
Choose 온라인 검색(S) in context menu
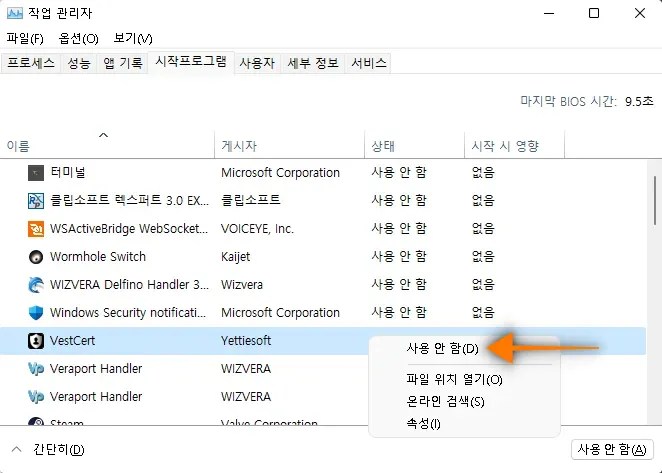point(445,401)
